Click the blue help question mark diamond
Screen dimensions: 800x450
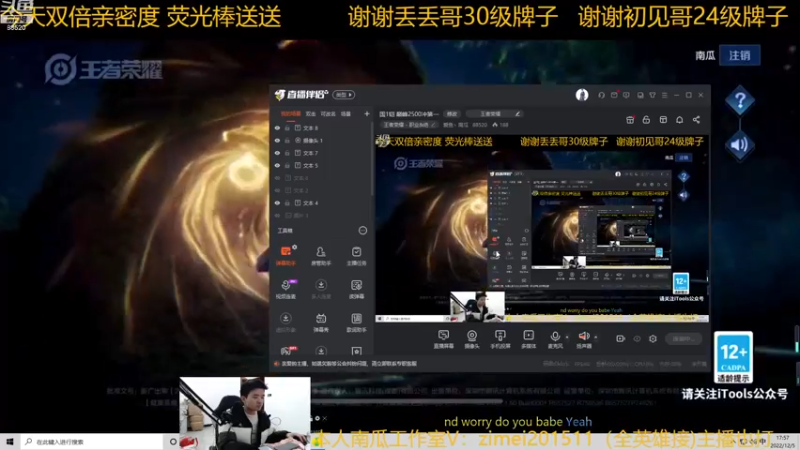pos(740,101)
